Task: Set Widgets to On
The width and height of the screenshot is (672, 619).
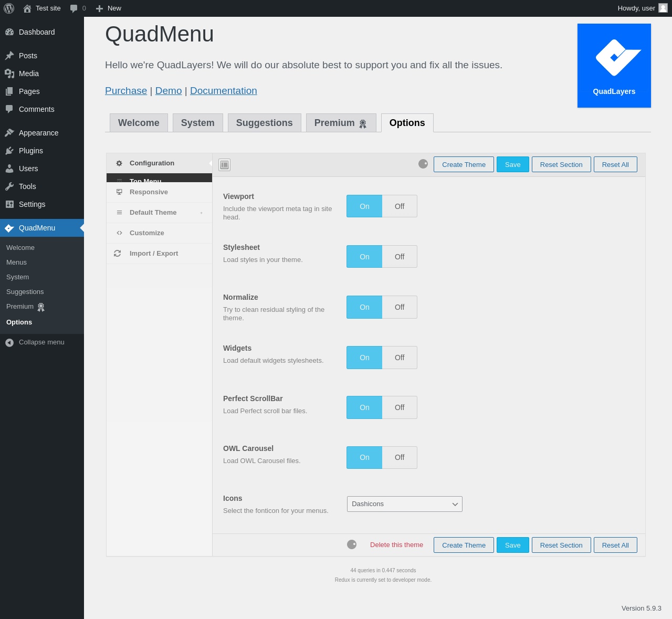Action: [364, 358]
